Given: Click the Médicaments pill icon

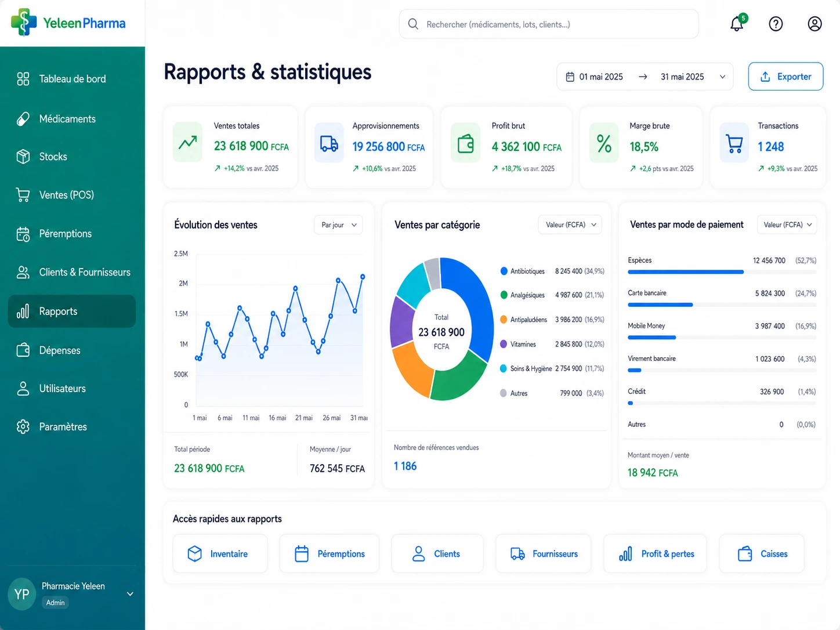Looking at the screenshot, I should (x=23, y=119).
